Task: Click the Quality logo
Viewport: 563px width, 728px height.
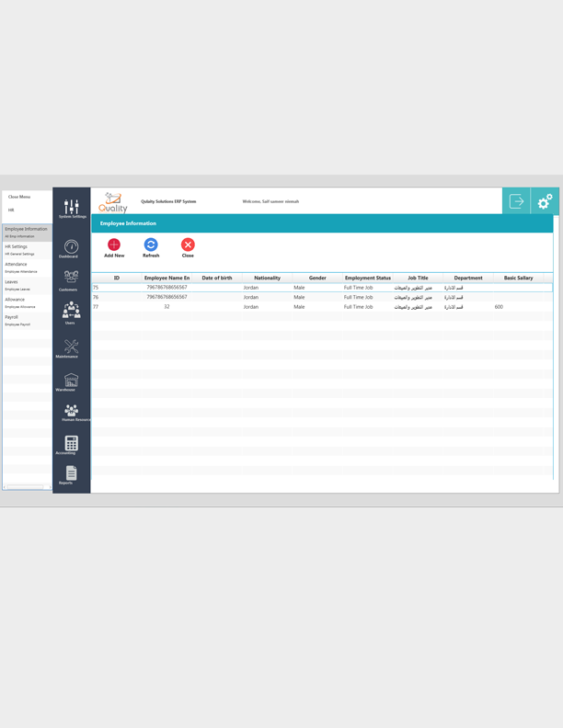Action: pyautogui.click(x=113, y=202)
